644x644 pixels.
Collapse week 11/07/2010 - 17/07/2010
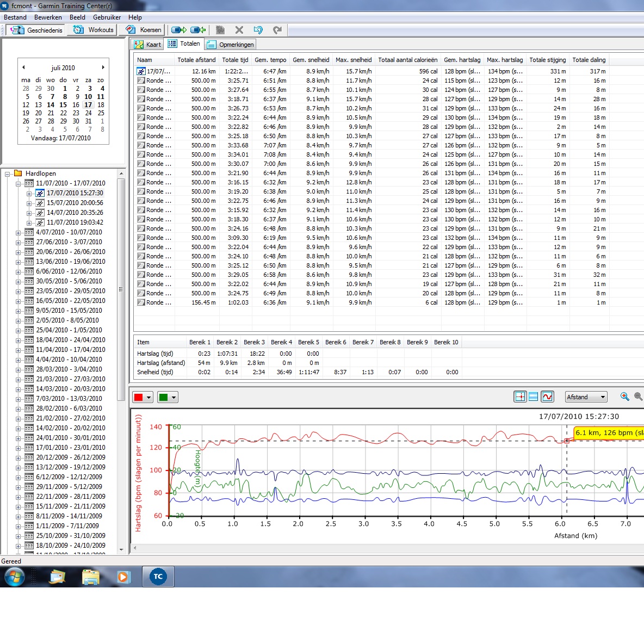(x=18, y=184)
